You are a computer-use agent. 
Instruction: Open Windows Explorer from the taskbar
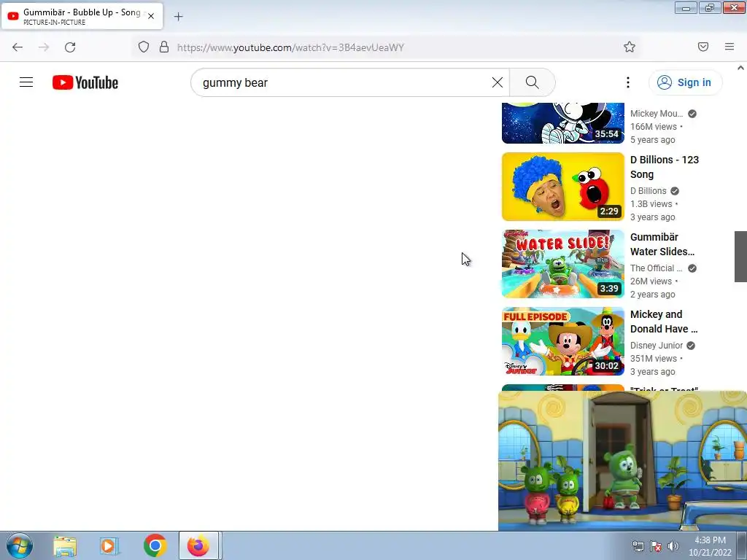65,545
